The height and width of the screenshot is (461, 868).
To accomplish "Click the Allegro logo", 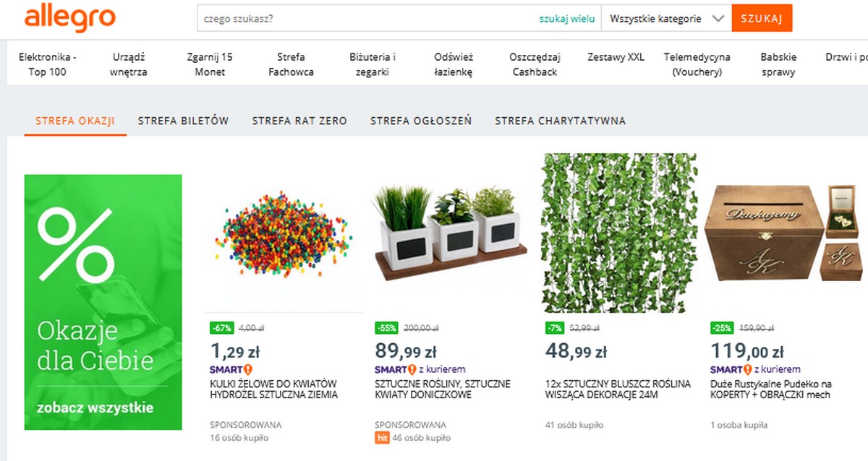I will pos(69,19).
